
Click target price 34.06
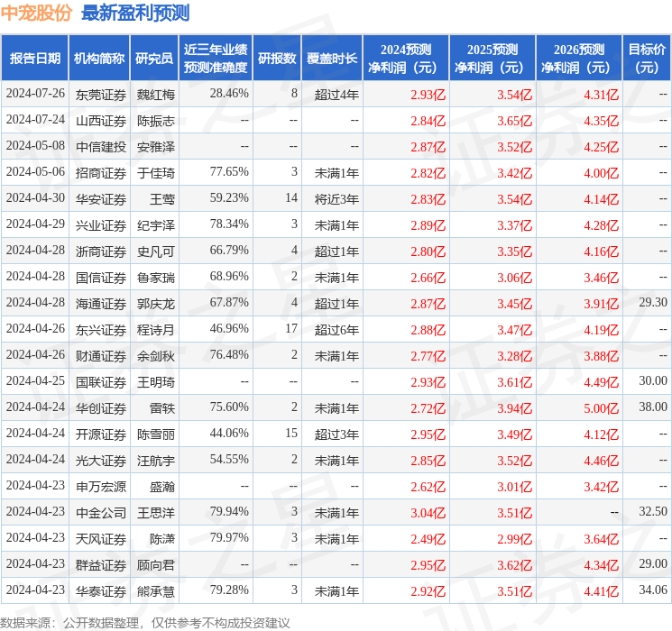pos(653,590)
